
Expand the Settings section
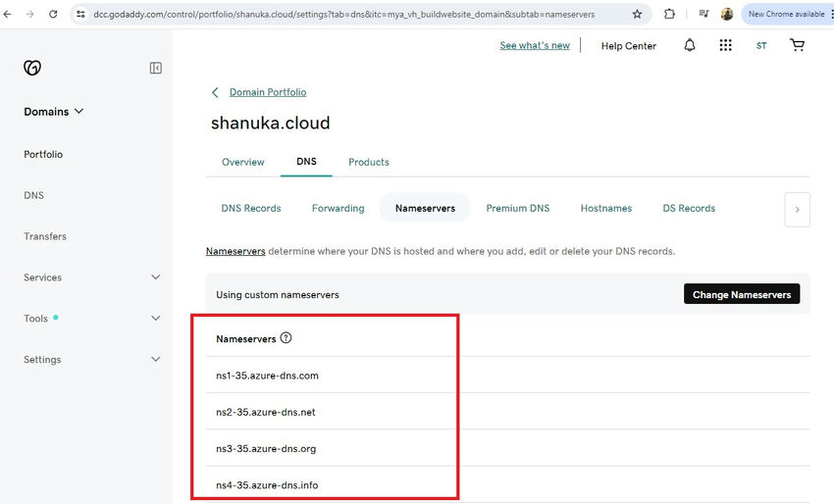click(155, 359)
